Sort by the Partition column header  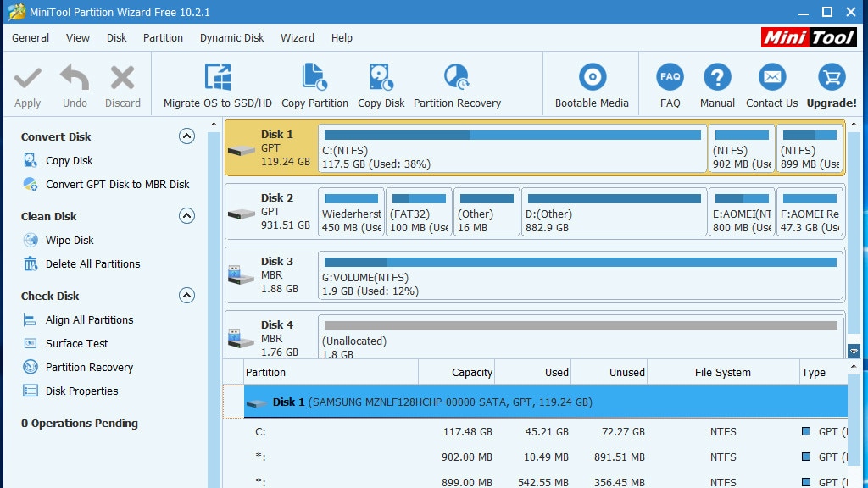[x=331, y=373]
